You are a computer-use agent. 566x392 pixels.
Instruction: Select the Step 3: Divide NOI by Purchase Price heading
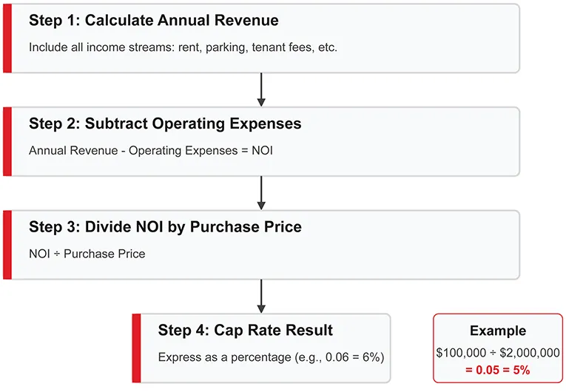point(165,227)
